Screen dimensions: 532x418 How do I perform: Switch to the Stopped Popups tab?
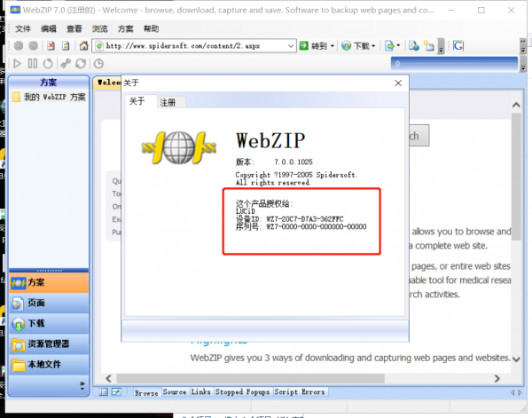click(x=242, y=392)
